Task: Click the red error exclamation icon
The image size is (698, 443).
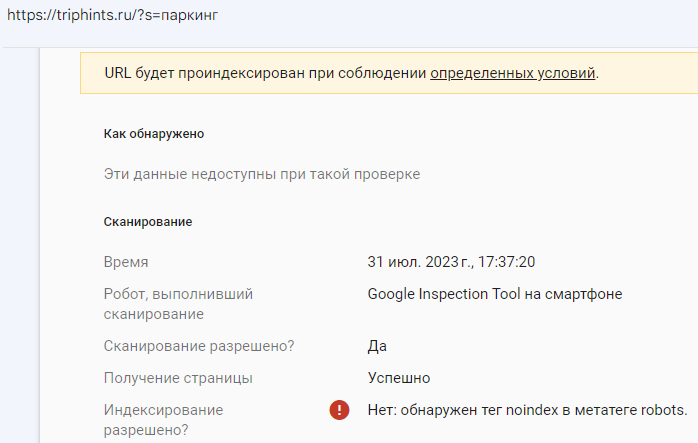Action: tap(339, 410)
